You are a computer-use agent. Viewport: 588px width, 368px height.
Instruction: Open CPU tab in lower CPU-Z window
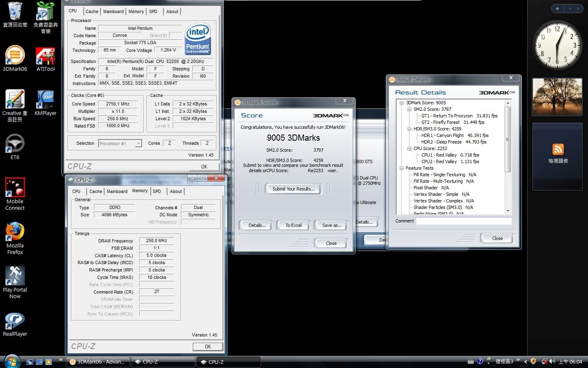pos(76,191)
